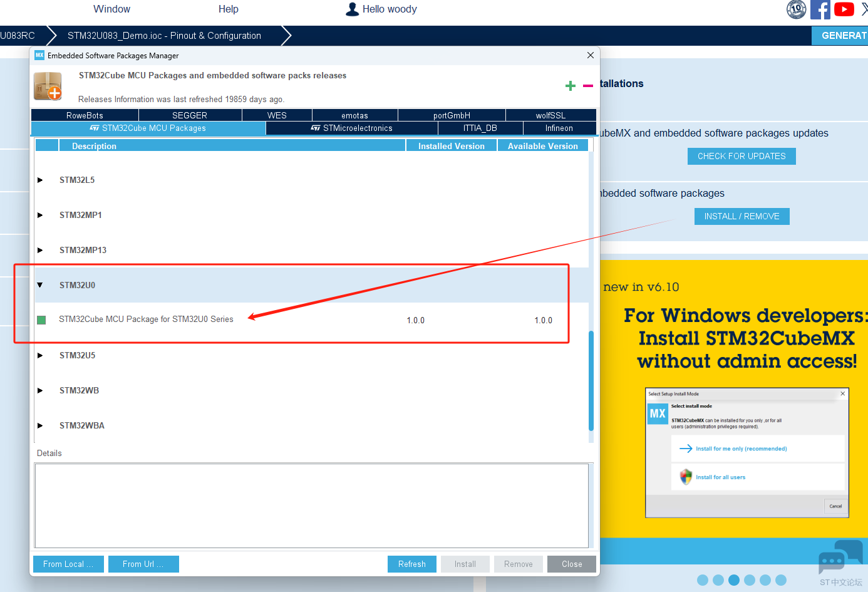The width and height of the screenshot is (868, 592).
Task: Click the Refresh button
Action: pos(411,564)
